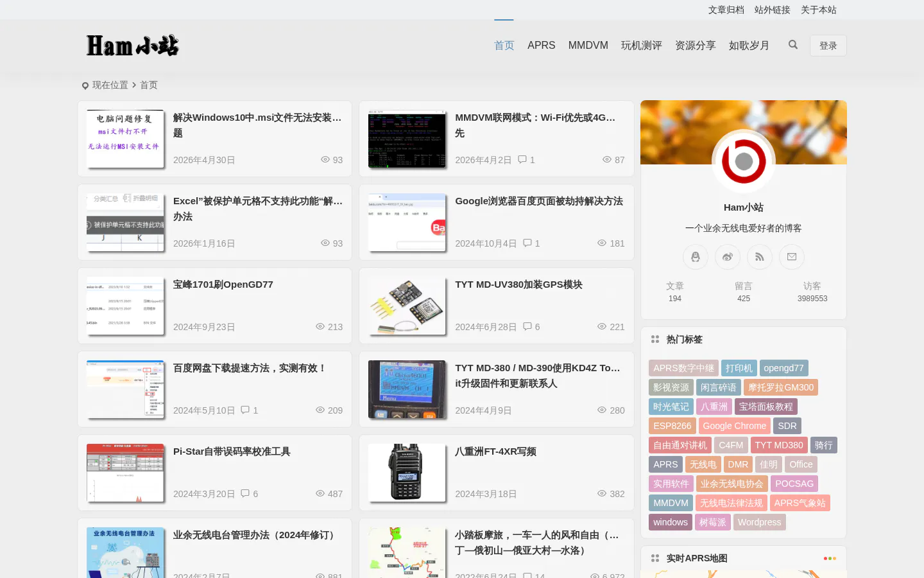Click the three-dot icon on 实时APRS地图 widget
Screen dimensions: 924x578
(830, 558)
